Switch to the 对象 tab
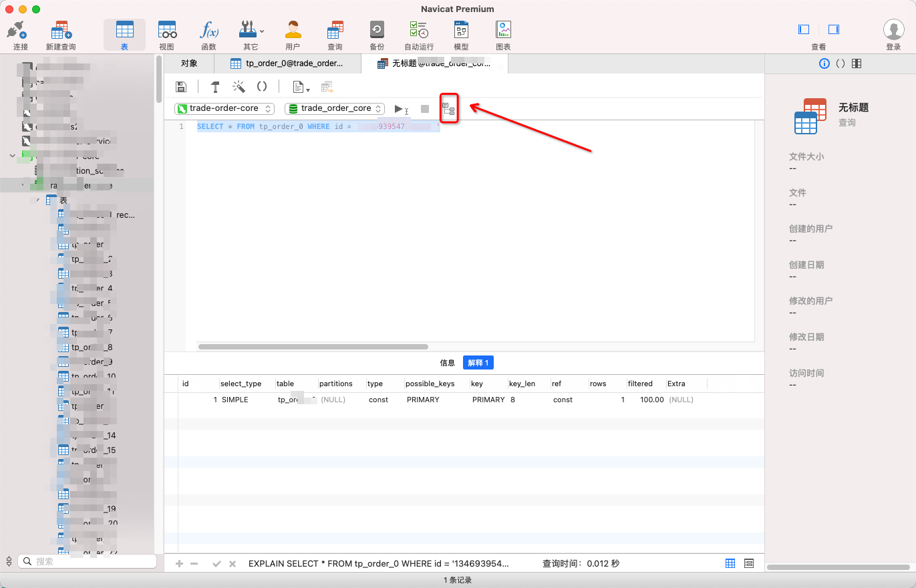The height and width of the screenshot is (588, 916). (189, 63)
